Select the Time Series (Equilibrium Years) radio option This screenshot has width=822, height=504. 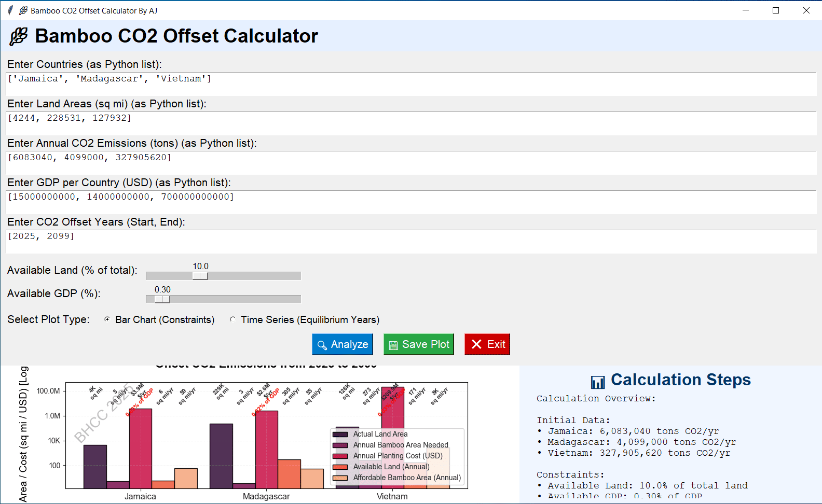pyautogui.click(x=232, y=319)
